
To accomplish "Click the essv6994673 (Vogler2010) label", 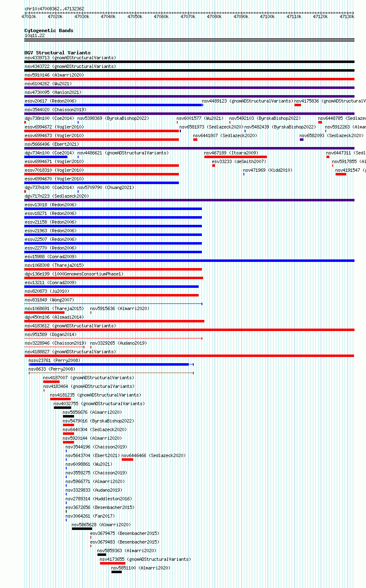I will point(54,135).
